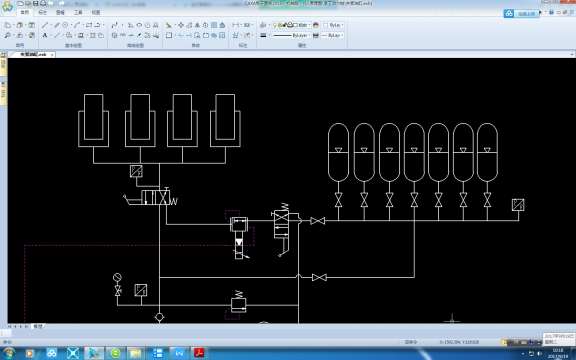576x360 pixels.
Task: Select the Circle drawing tool
Action: (65, 25)
